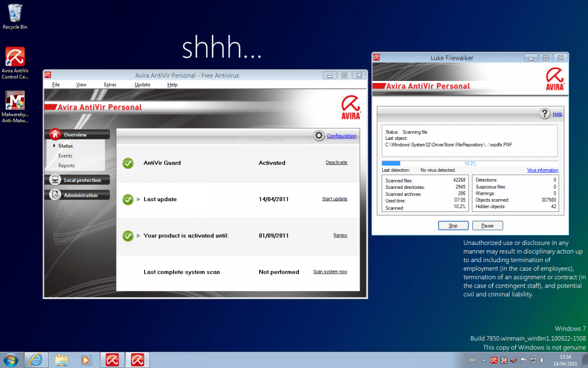Viewport: 588px width, 368px height.
Task: Click the Scanned files value 42268
Action: pos(459,180)
